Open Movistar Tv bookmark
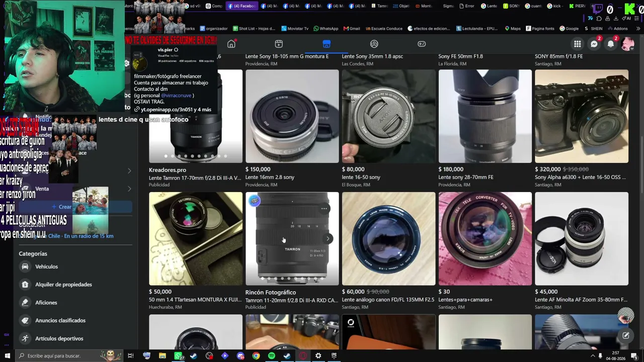Image resolution: width=644 pixels, height=362 pixels. 295,29
